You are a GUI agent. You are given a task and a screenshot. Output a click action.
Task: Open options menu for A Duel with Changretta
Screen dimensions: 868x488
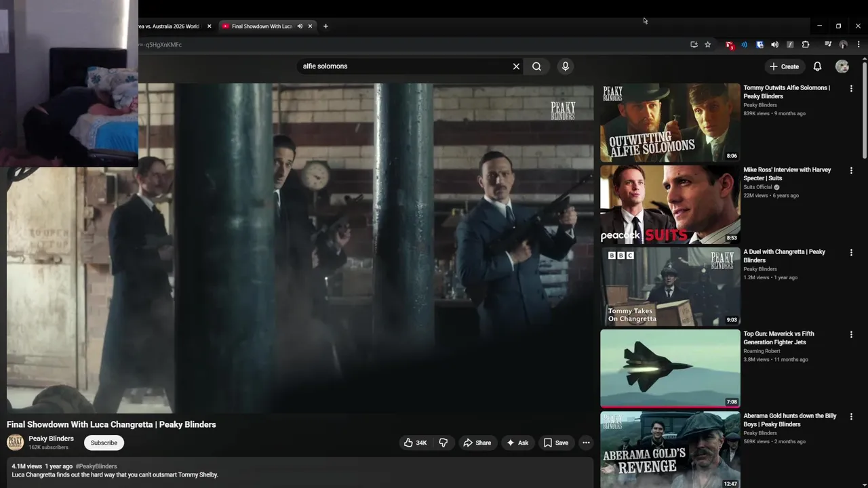tap(851, 253)
